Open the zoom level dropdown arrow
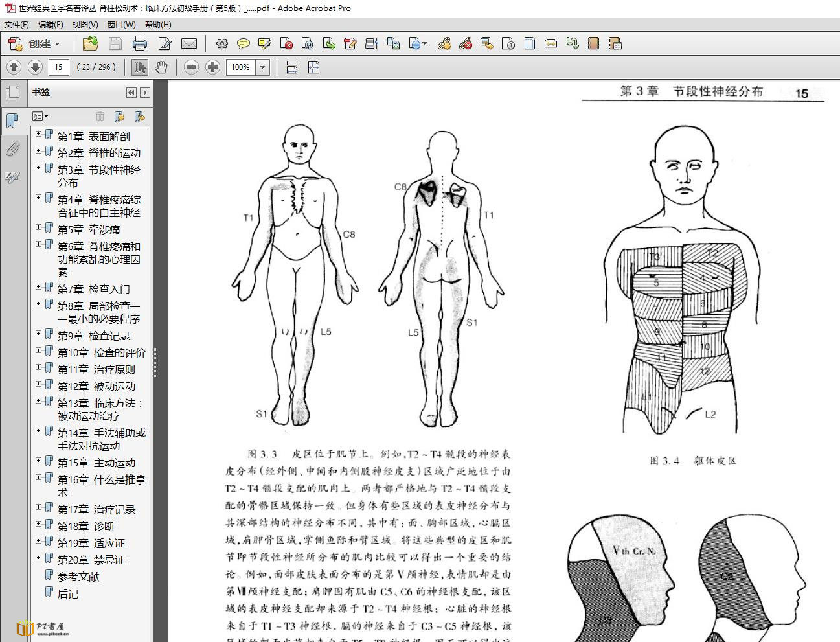The width and height of the screenshot is (840, 642). click(263, 67)
